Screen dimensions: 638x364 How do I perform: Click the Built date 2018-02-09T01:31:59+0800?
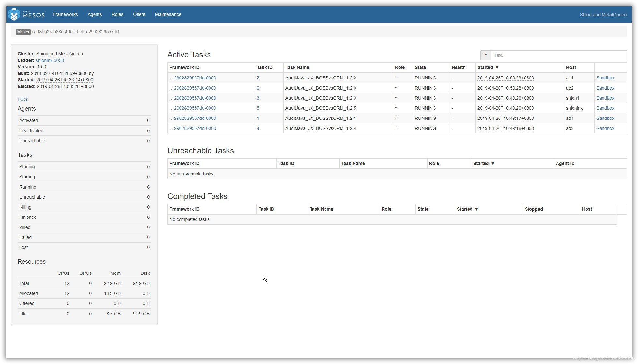tap(59, 73)
